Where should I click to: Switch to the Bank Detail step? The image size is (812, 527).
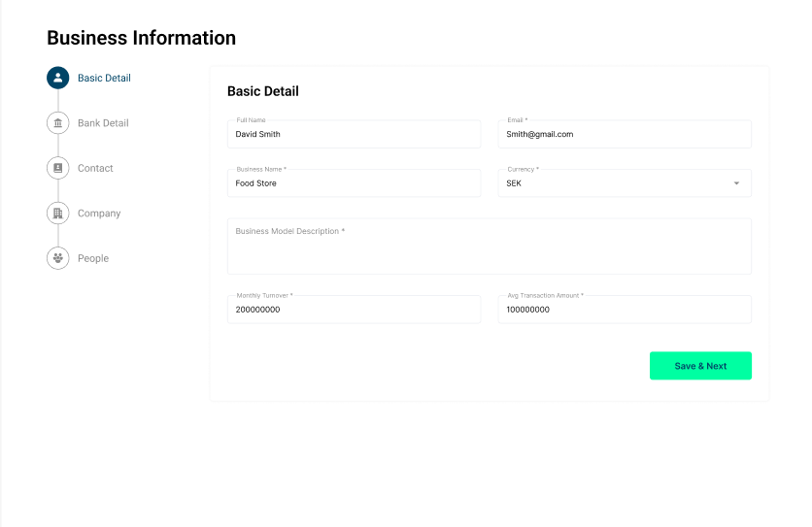click(103, 123)
